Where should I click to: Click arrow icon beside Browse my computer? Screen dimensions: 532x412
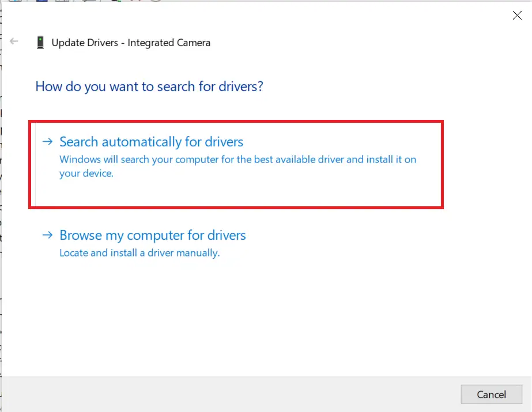point(48,235)
